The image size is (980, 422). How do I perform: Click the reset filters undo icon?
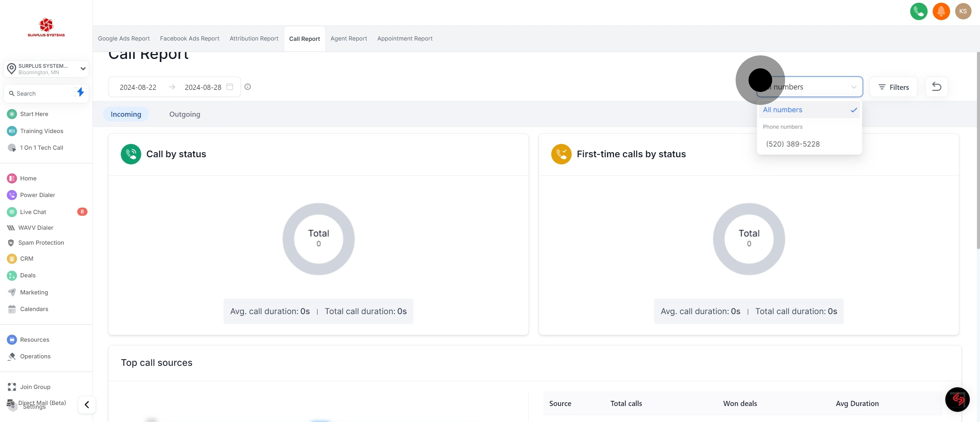click(x=936, y=87)
